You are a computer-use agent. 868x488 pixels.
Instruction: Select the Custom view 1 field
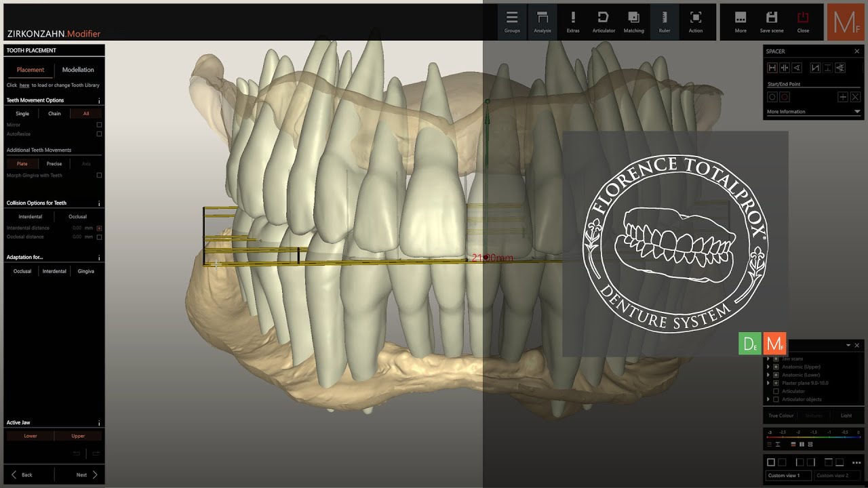(x=788, y=475)
